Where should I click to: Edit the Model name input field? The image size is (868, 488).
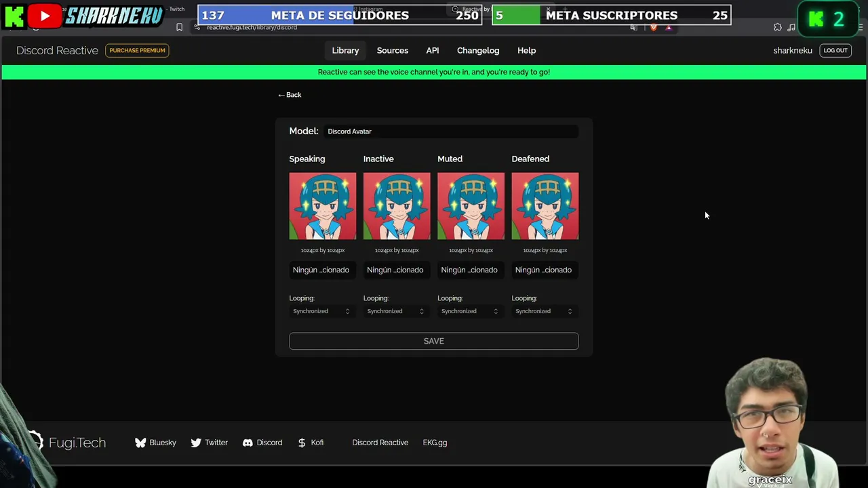point(451,131)
